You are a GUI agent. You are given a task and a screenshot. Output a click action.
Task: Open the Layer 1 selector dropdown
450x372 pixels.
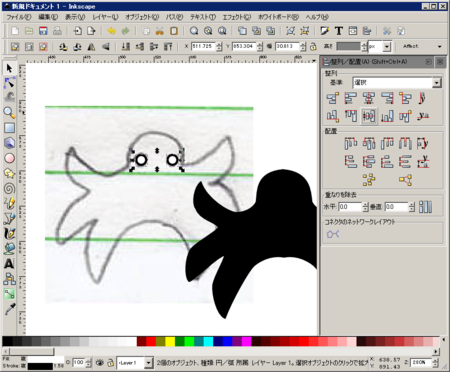pyautogui.click(x=149, y=363)
